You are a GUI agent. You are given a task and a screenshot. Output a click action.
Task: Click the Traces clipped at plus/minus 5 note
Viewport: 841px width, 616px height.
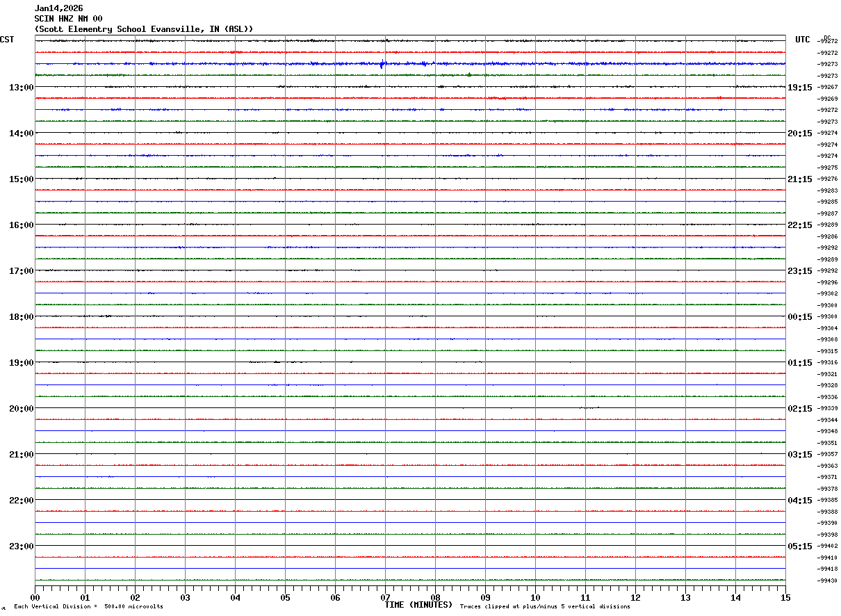(x=545, y=607)
